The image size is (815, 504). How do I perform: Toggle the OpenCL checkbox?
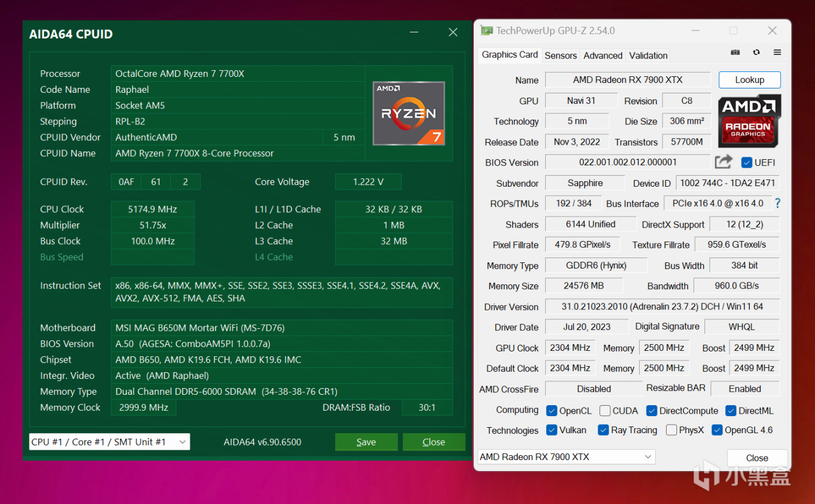click(x=551, y=411)
